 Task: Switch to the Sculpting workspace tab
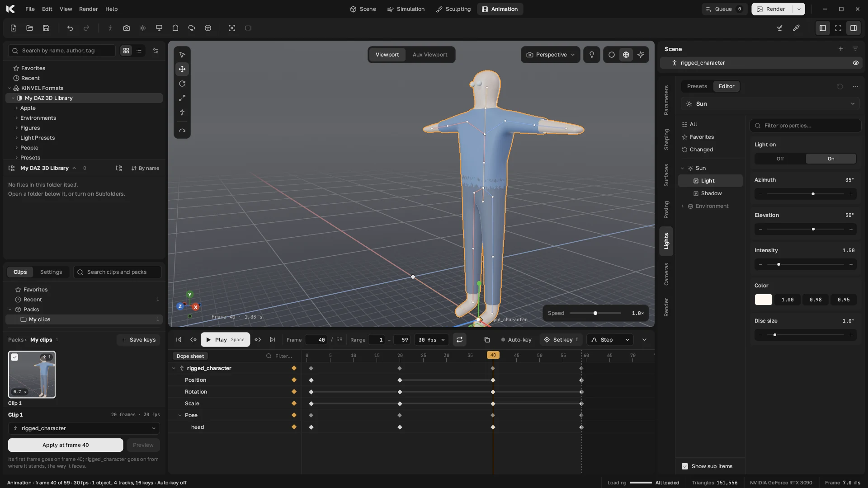coord(453,9)
